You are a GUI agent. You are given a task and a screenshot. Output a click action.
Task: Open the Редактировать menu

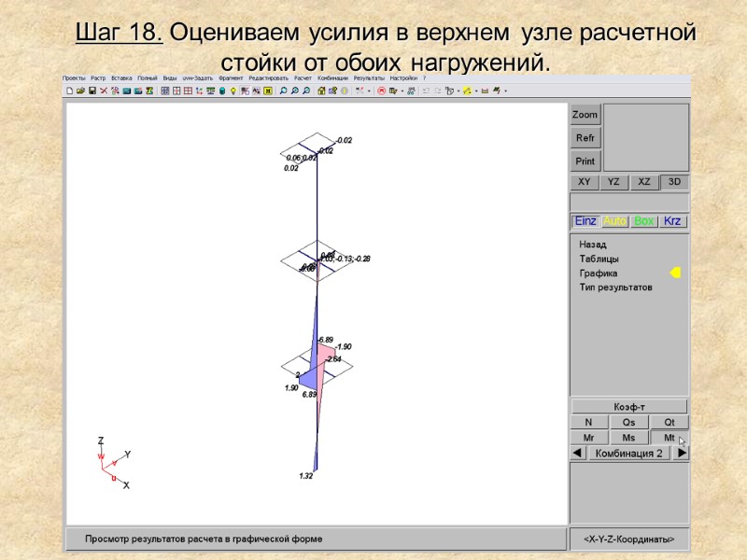pos(269,78)
